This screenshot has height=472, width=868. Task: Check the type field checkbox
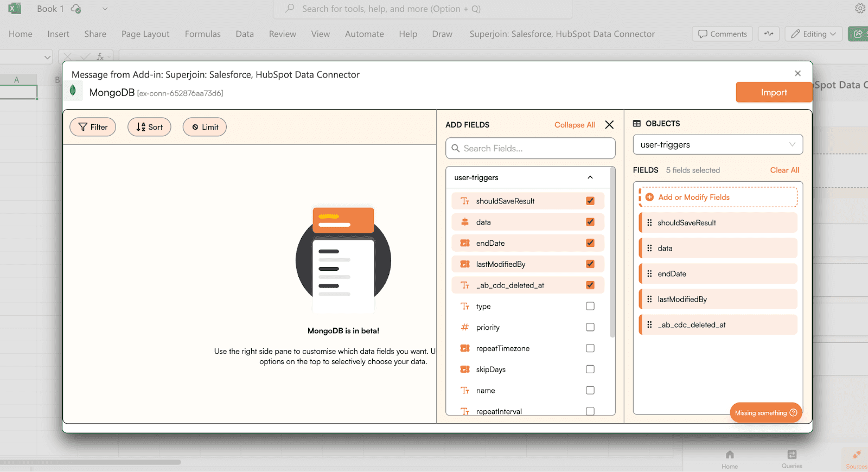coord(590,306)
